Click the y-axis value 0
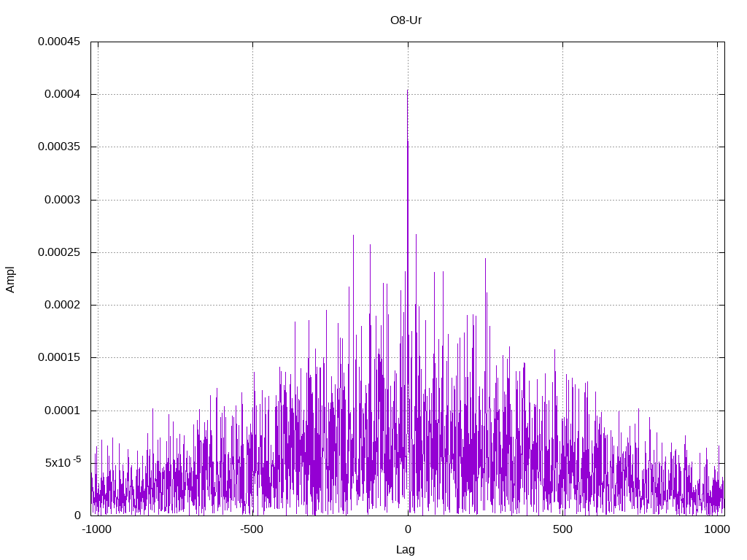Image resolution: width=747 pixels, height=560 pixels. 77,516
